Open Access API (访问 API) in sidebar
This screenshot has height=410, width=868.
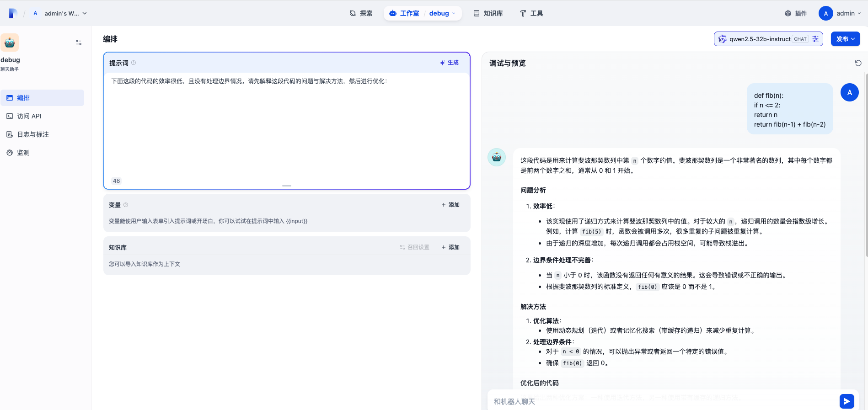point(42,116)
